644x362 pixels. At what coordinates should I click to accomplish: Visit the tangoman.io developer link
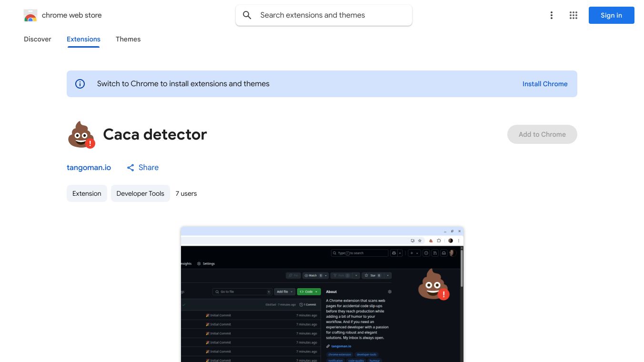click(x=89, y=168)
